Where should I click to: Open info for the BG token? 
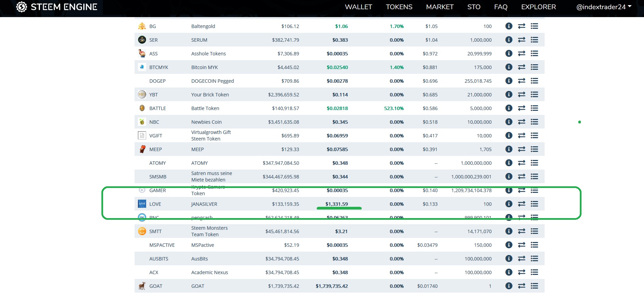(509, 26)
